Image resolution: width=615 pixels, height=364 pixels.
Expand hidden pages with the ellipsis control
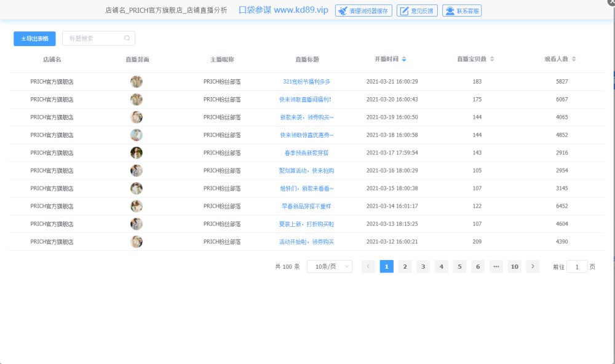click(496, 266)
